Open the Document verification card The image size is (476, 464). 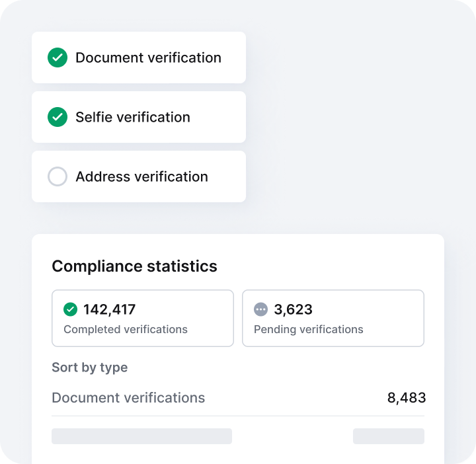(139, 58)
